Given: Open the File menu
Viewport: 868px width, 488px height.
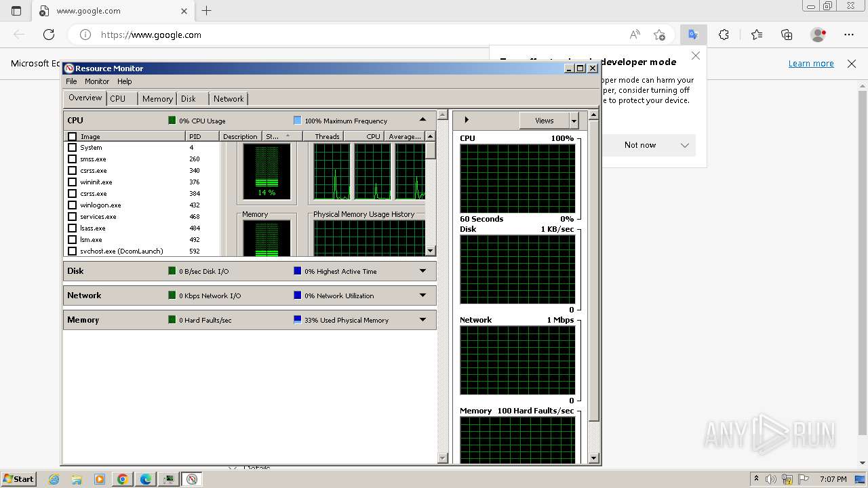Looking at the screenshot, I should tap(71, 81).
